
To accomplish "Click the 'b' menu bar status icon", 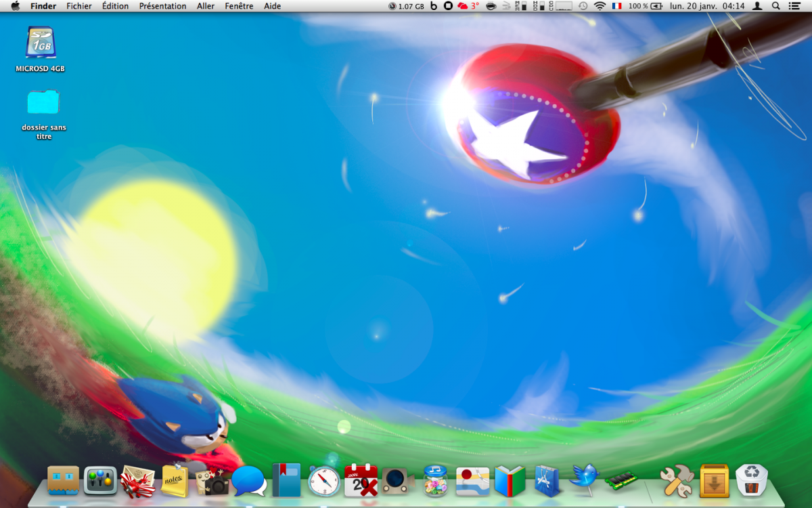I will coord(434,6).
